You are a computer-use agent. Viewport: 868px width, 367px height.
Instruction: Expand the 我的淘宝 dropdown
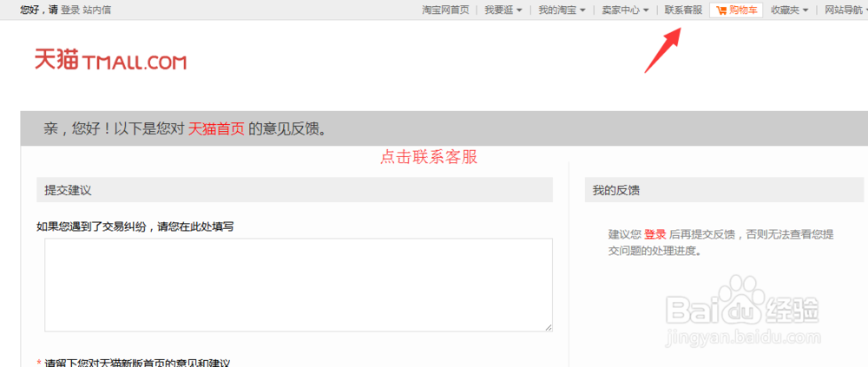point(562,10)
